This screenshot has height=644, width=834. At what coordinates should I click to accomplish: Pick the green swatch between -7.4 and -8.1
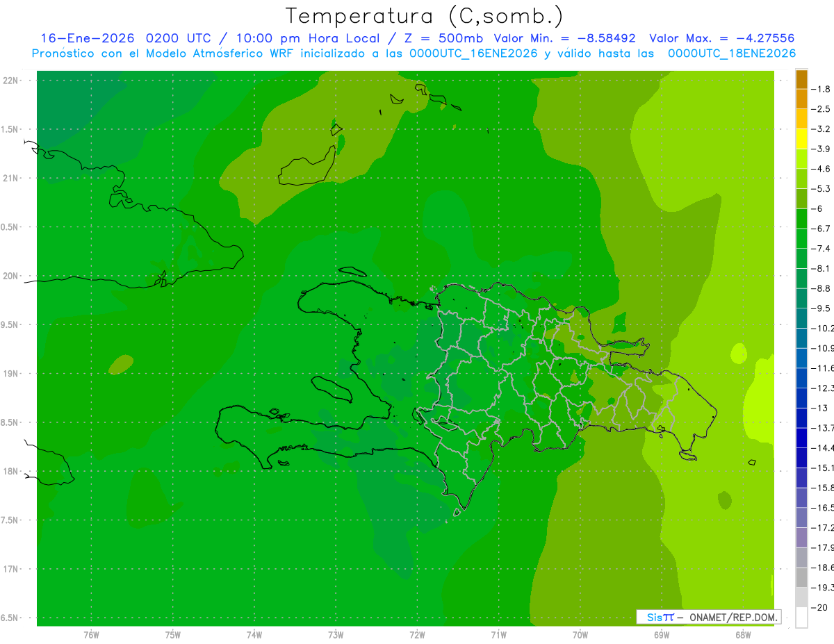pos(801,258)
